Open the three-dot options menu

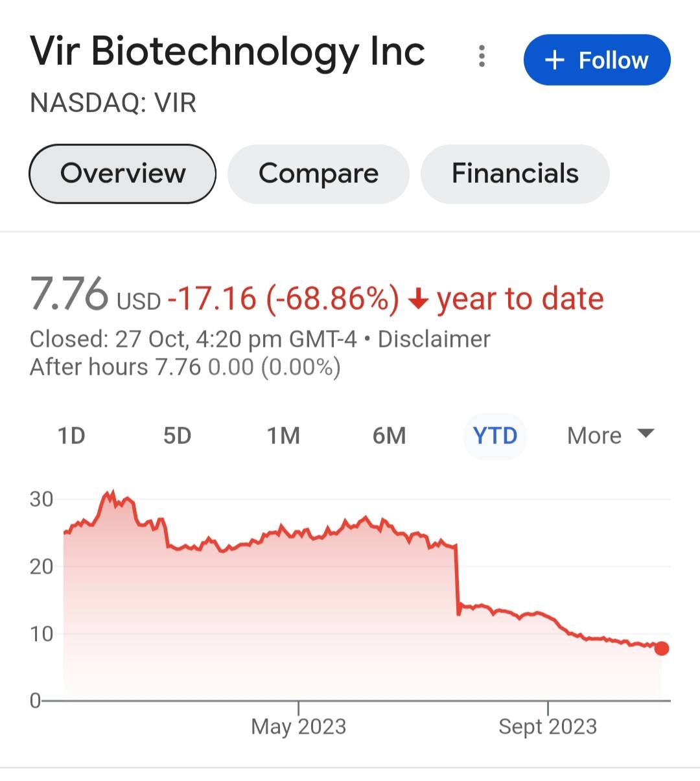(x=482, y=56)
